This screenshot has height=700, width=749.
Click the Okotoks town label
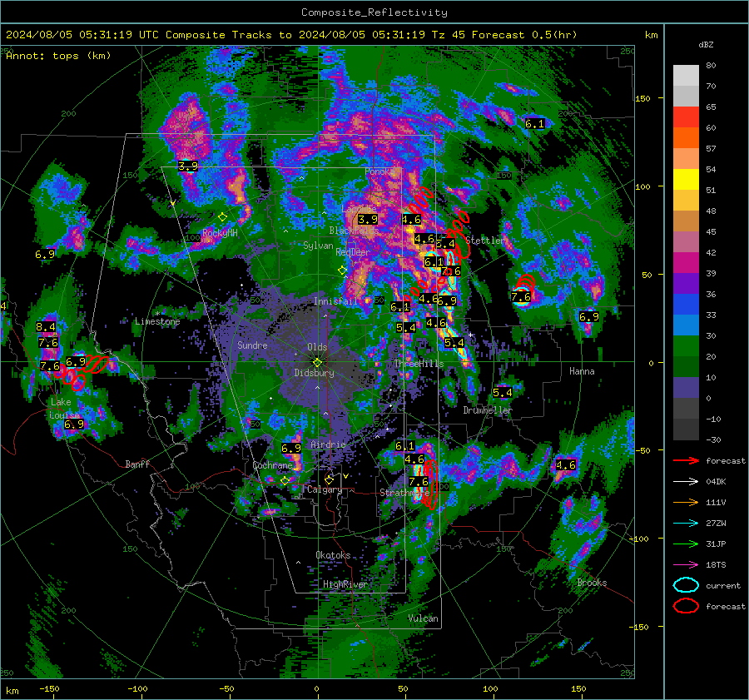333,556
